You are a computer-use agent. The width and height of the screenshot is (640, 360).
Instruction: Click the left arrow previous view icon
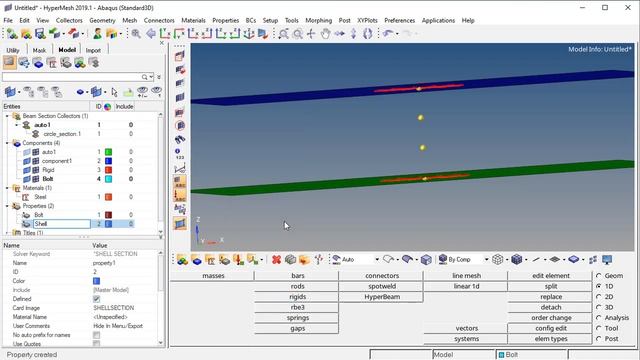(151, 33)
